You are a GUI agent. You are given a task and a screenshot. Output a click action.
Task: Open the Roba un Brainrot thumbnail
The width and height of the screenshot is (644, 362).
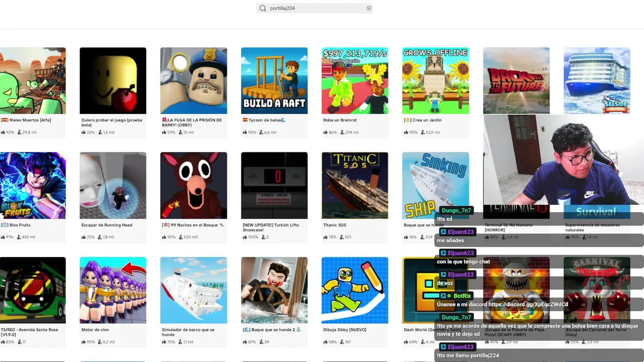tap(355, 80)
